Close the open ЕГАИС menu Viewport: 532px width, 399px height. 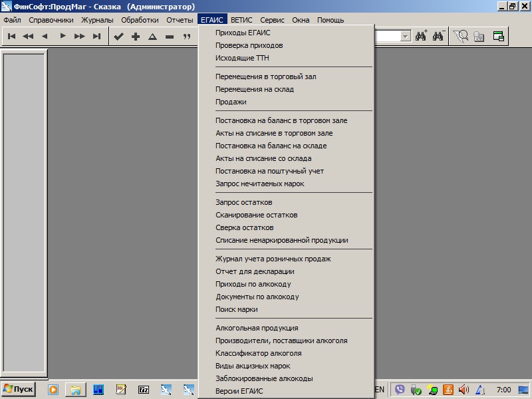(212, 20)
